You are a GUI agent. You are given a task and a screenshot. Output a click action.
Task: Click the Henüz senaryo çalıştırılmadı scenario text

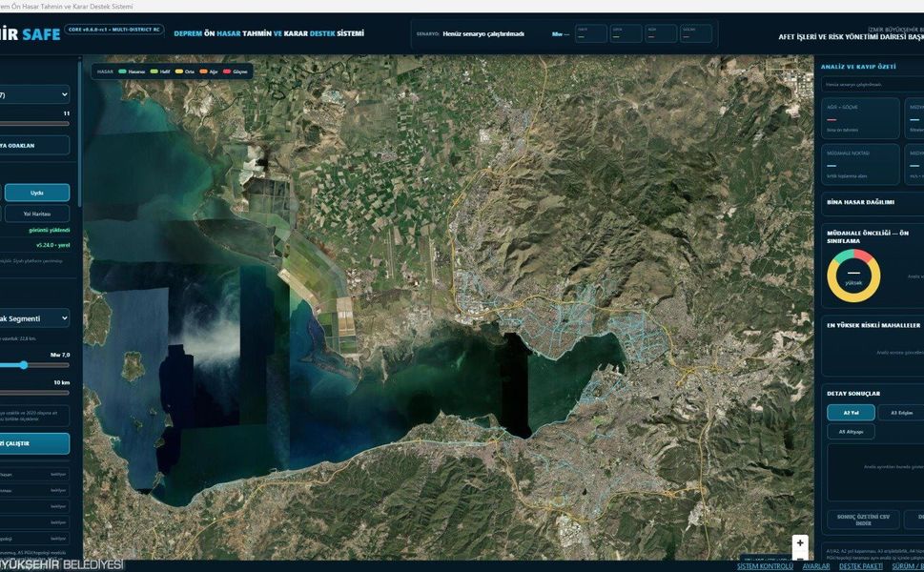point(483,34)
